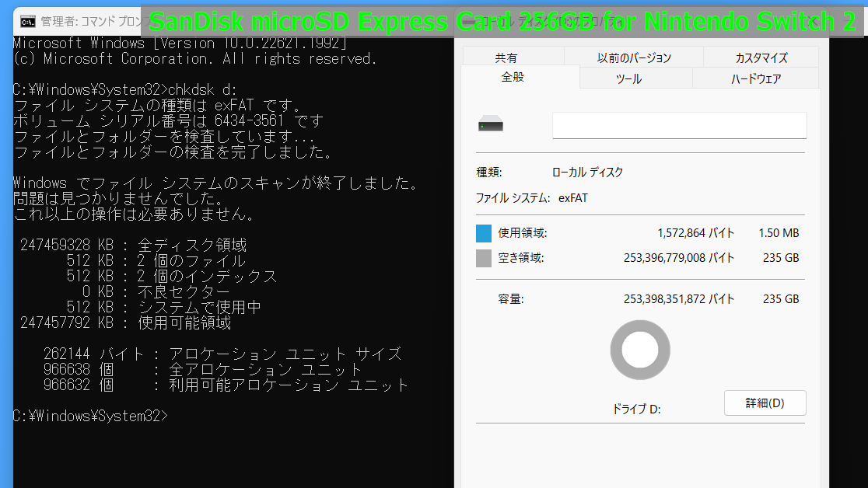868x488 pixels.
Task: Click the exFAT file system value
Action: (x=573, y=198)
